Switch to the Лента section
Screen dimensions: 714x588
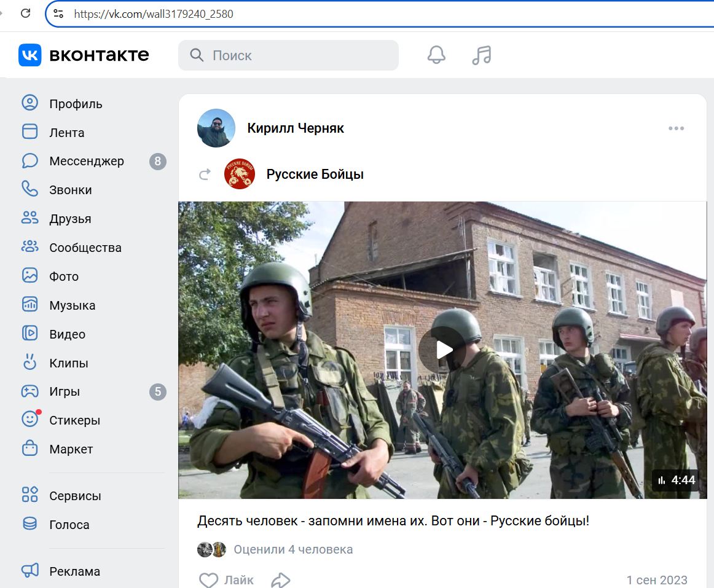point(66,132)
